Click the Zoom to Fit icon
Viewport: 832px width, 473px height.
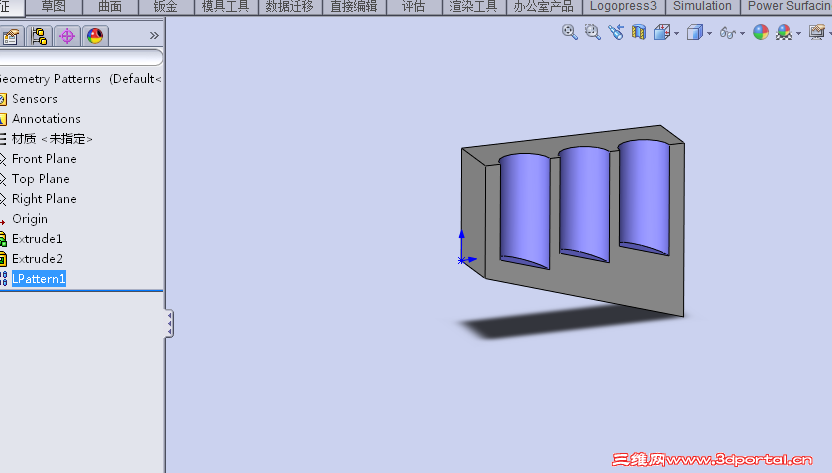click(x=569, y=32)
